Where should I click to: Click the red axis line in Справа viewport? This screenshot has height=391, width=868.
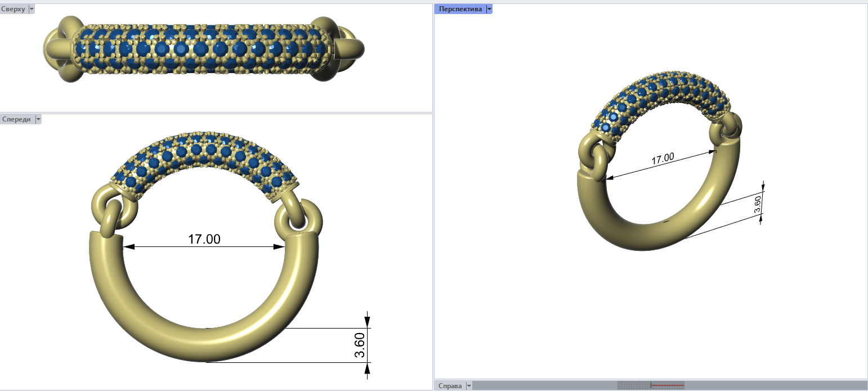(x=667, y=386)
